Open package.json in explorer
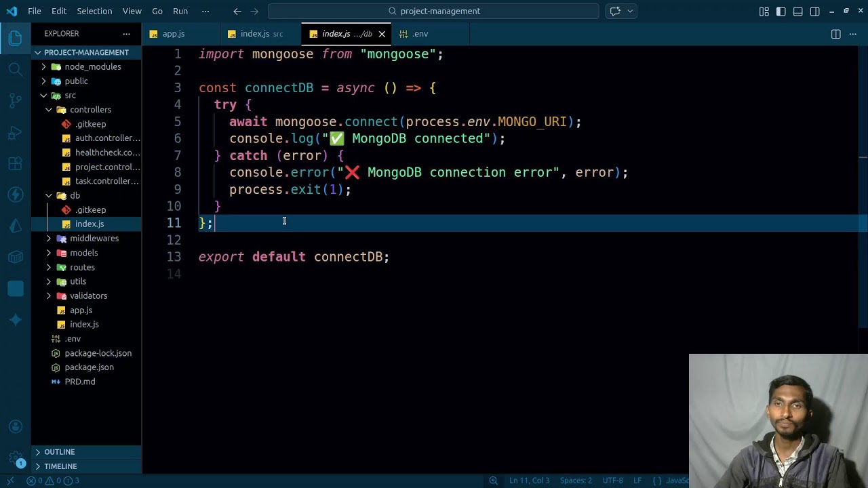 (86, 367)
